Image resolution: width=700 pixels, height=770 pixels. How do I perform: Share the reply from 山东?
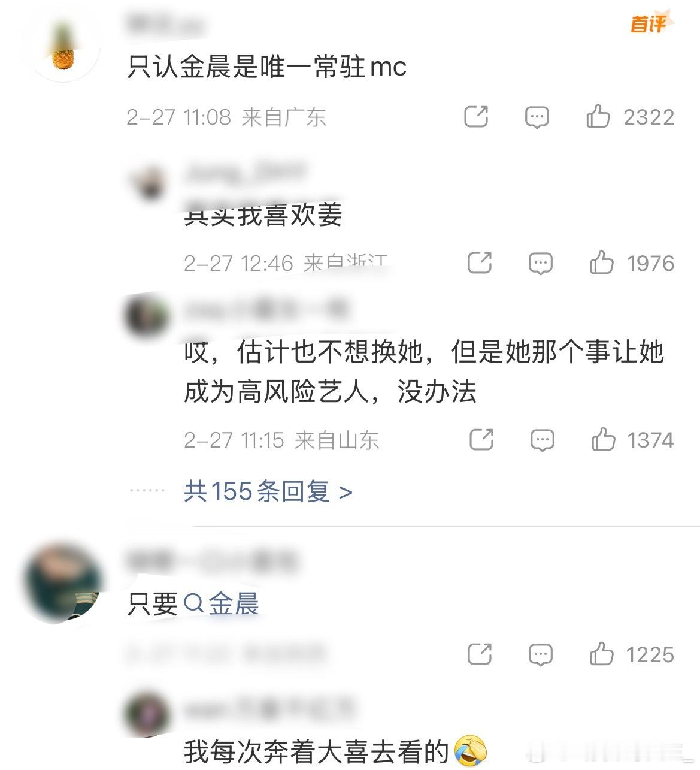[x=481, y=440]
